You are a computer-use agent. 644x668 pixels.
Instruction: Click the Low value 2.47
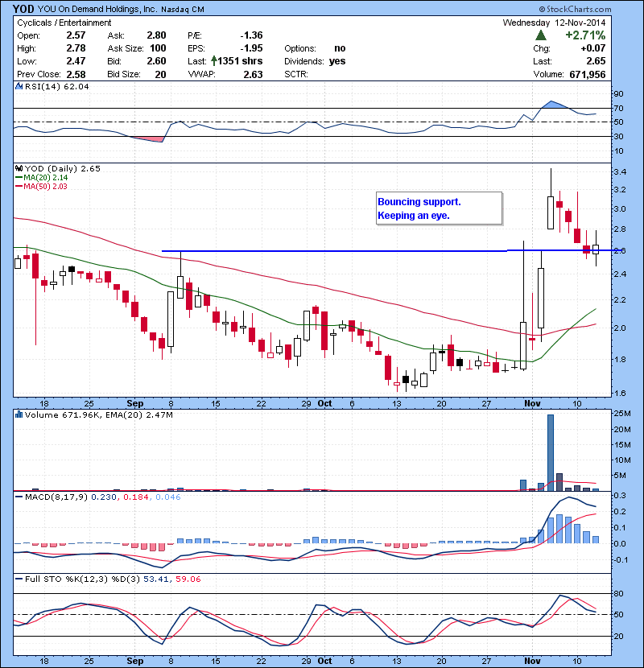click(x=76, y=61)
